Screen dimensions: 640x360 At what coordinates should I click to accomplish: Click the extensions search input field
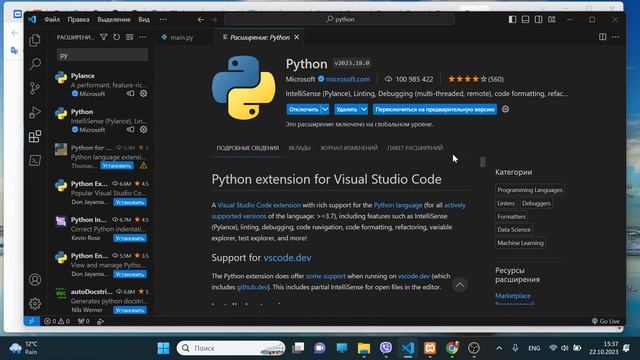click(102, 56)
